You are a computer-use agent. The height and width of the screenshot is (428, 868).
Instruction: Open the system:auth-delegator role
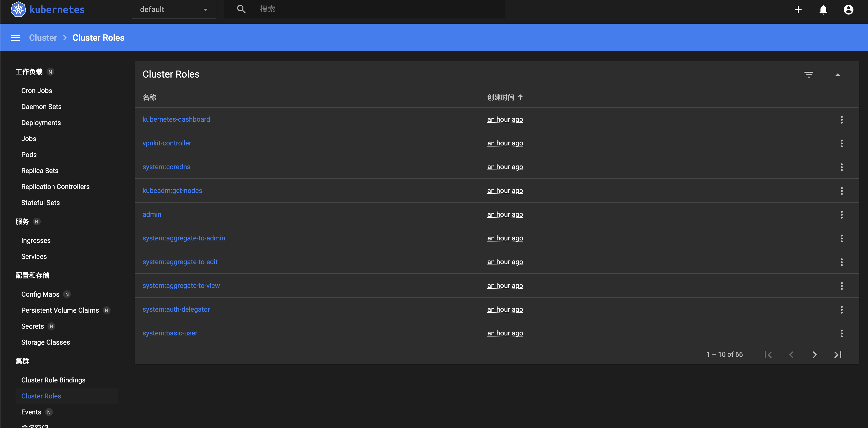point(176,309)
